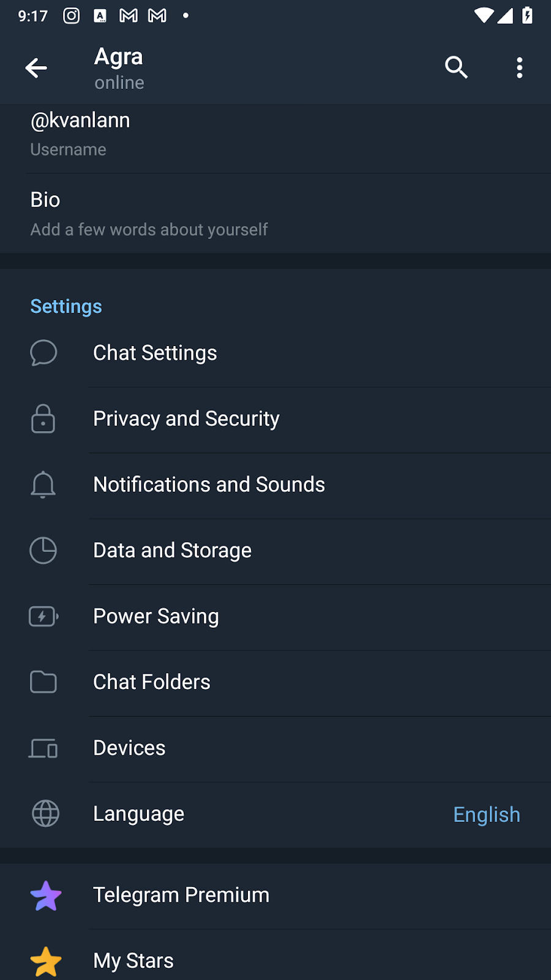Change the English language selection
Image resolution: width=551 pixels, height=980 pixels.
[486, 815]
